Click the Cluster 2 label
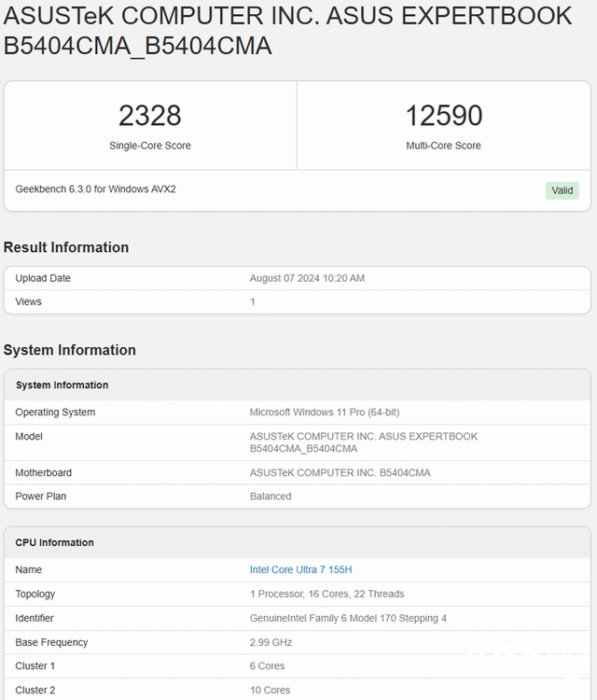Screen dimensions: 597x700 click(35, 690)
